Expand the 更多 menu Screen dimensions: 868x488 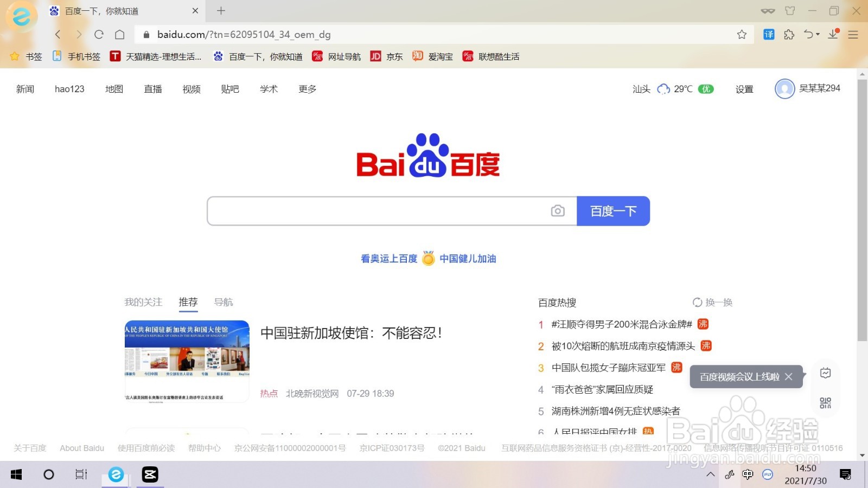pos(308,89)
